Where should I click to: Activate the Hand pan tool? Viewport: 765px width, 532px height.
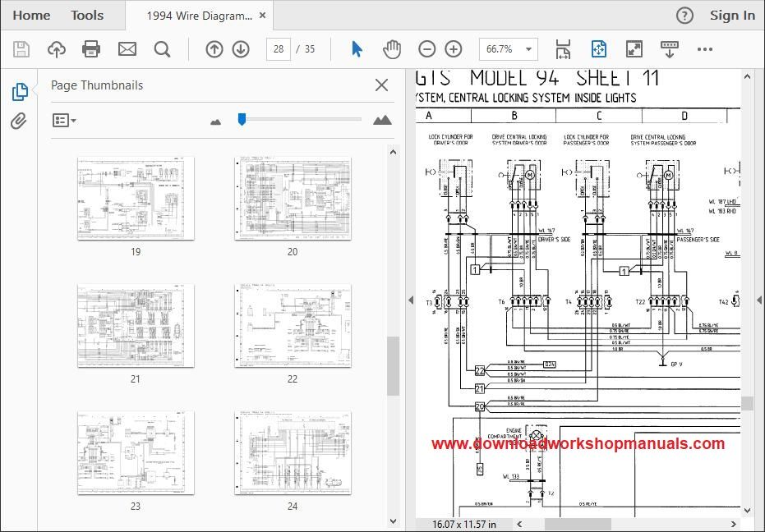coord(392,49)
